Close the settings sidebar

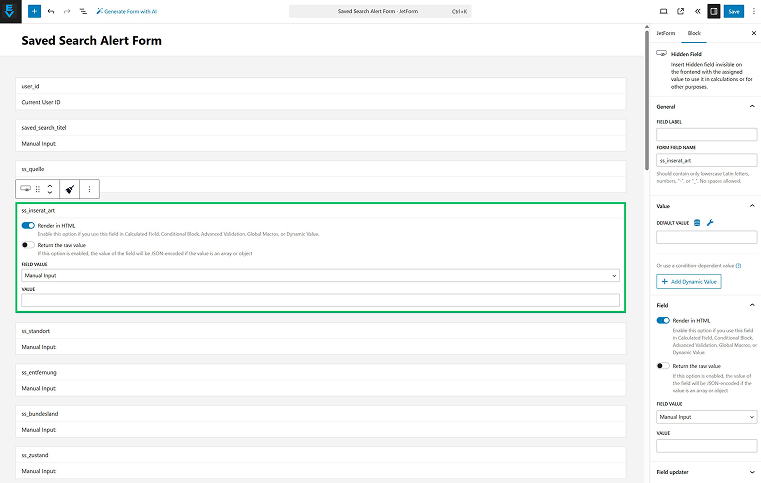coord(754,33)
